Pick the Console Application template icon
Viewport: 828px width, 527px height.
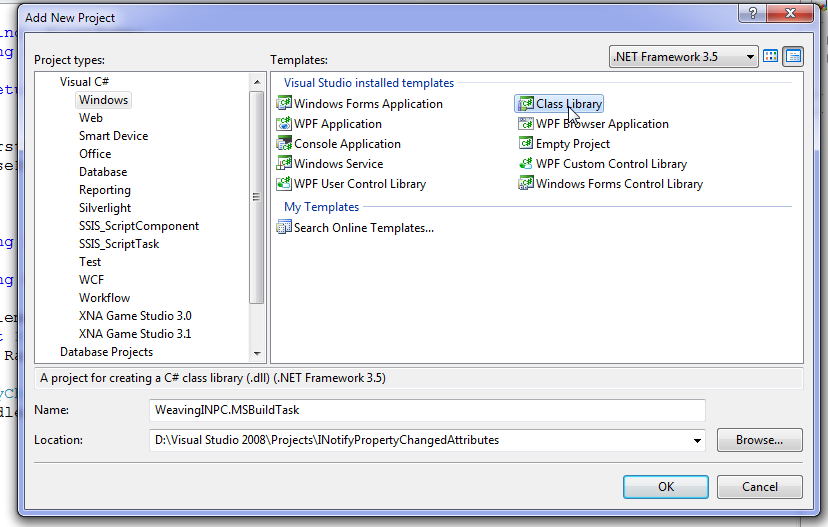coord(284,143)
